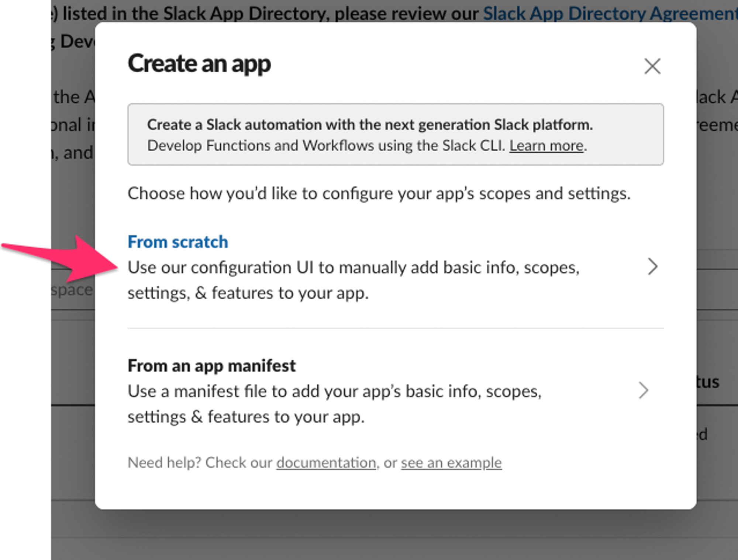This screenshot has height=560, width=738.
Task: Click the chevron beside From scratch
Action: pyautogui.click(x=652, y=267)
